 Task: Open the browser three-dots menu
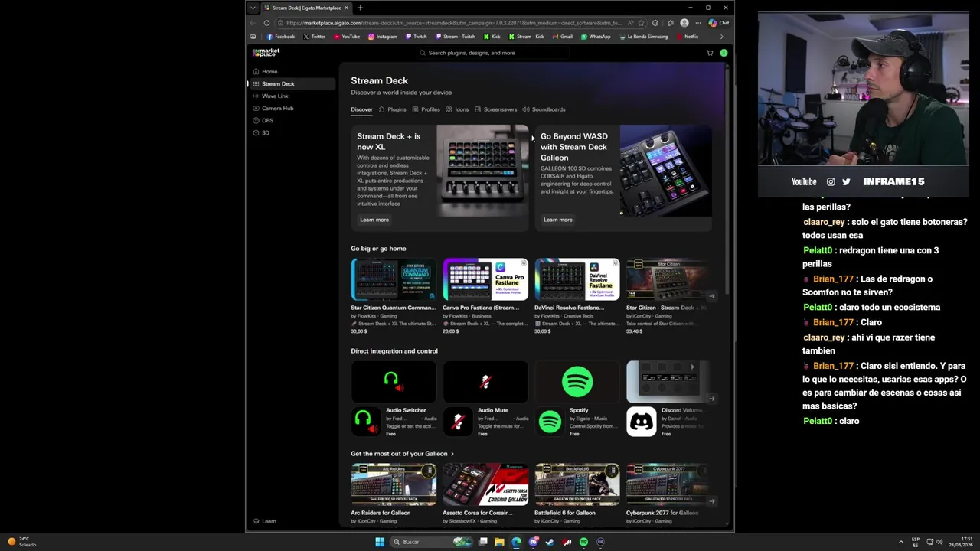coord(697,23)
